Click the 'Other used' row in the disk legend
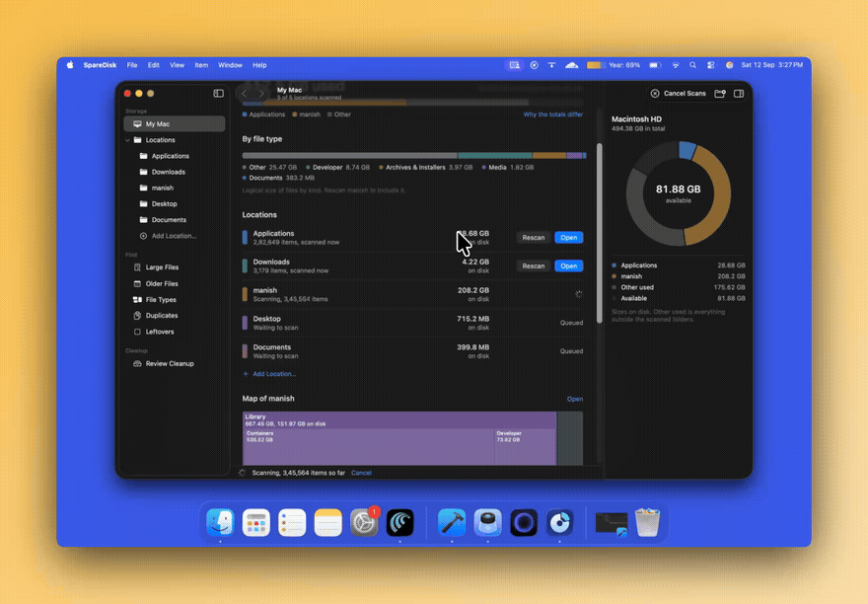This screenshot has height=604, width=868. click(679, 287)
